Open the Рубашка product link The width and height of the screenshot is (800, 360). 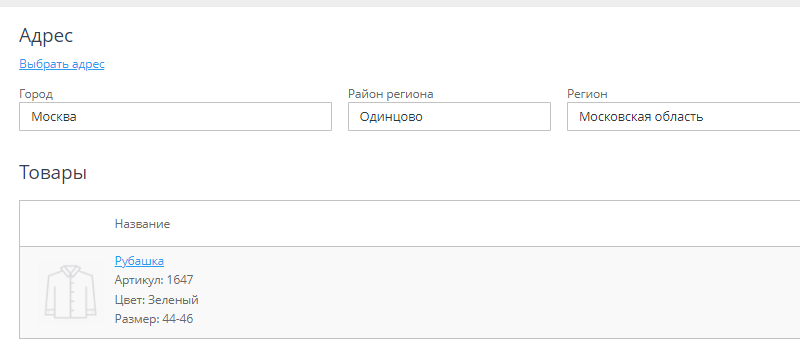139,261
